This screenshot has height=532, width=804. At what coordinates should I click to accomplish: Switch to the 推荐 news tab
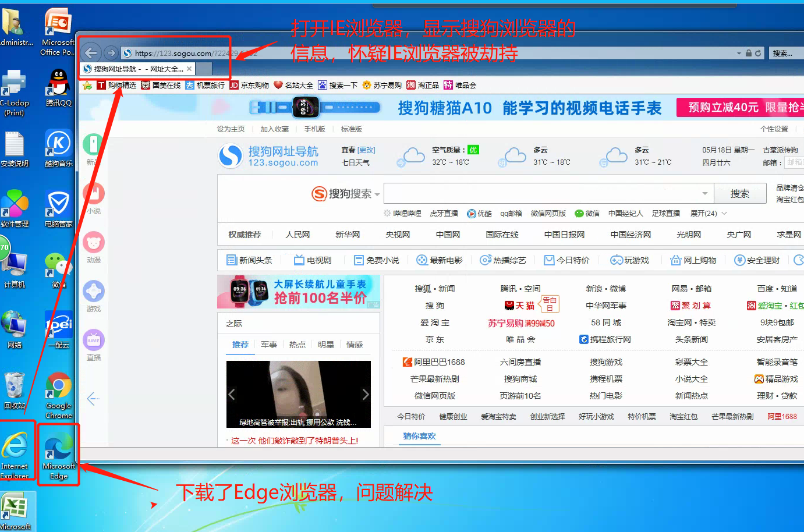click(x=240, y=345)
